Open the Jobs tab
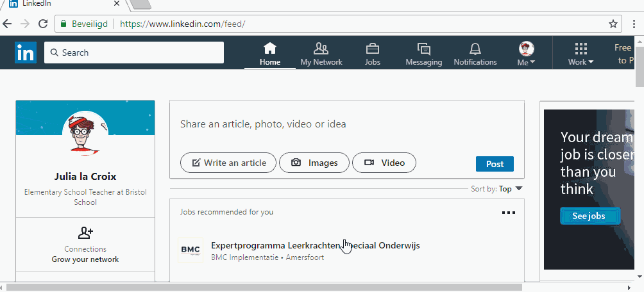The width and height of the screenshot is (644, 292). pos(373,54)
